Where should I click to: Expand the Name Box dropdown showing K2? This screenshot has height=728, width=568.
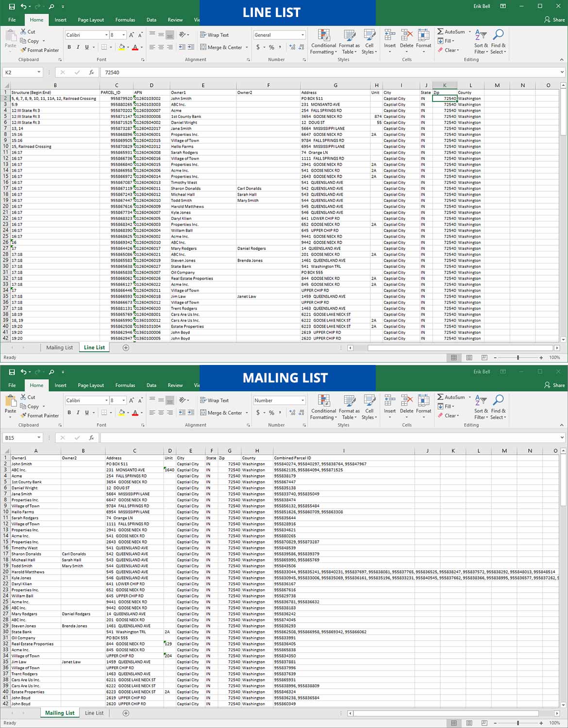[39, 72]
